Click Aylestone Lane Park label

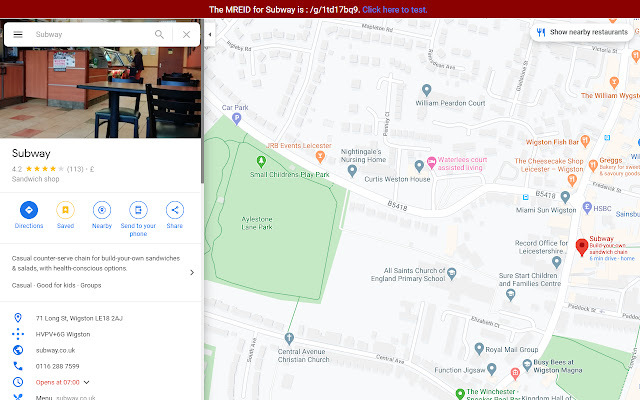point(257,223)
